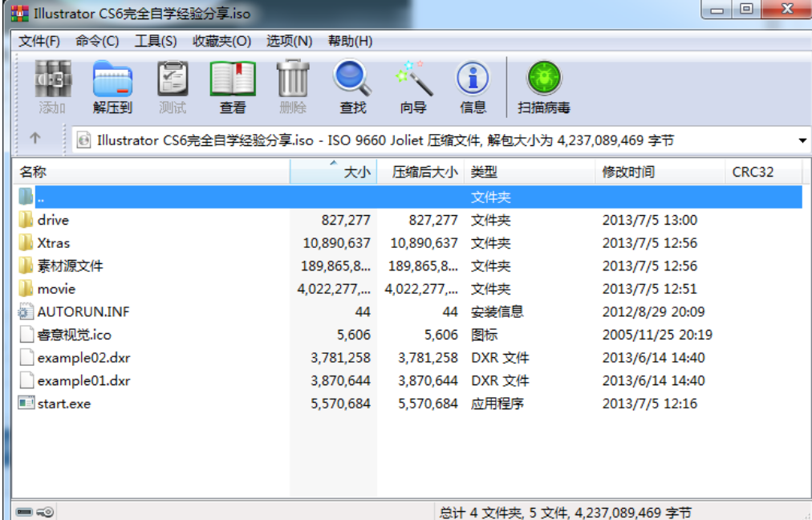Run the Virus Scan (扫描病毒) icon
This screenshot has height=520, width=812.
tap(543, 87)
